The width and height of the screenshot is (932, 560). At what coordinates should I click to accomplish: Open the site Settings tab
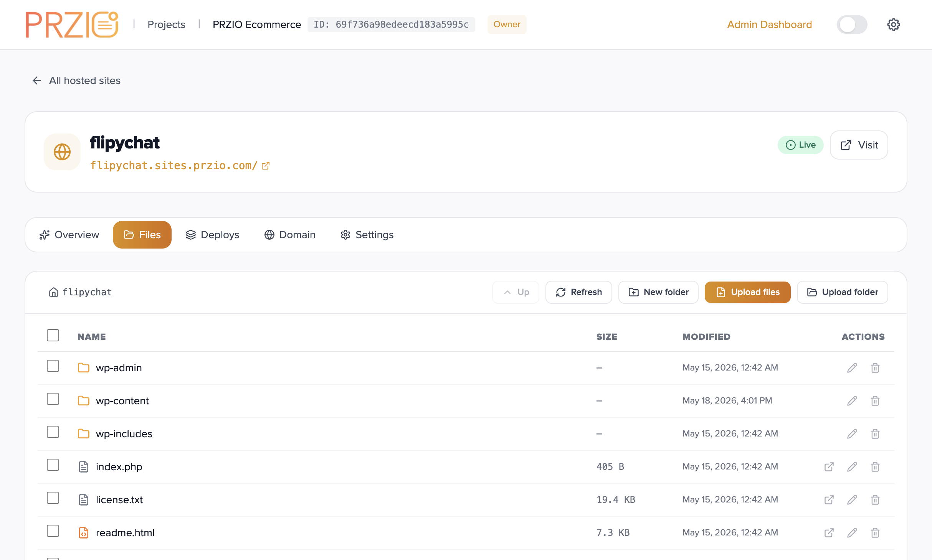(367, 235)
